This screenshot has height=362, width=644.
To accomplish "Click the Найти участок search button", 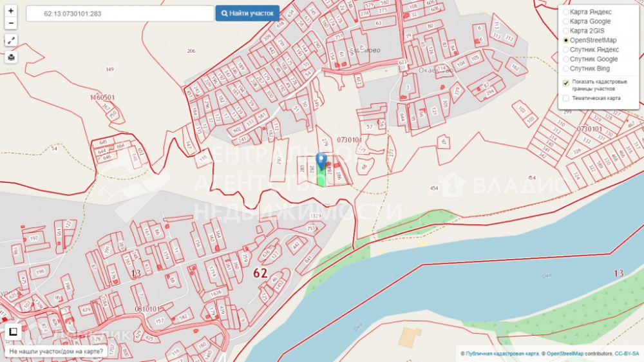I will pyautogui.click(x=247, y=14).
